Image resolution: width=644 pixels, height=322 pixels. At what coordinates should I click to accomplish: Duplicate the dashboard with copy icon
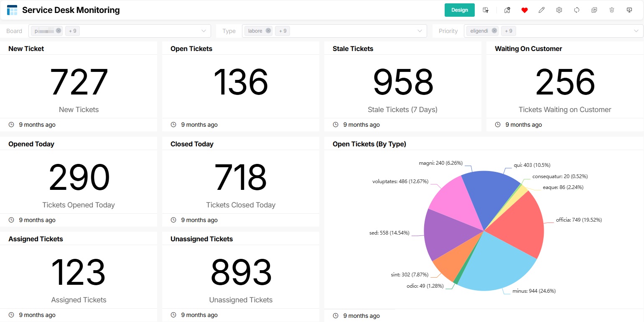594,10
